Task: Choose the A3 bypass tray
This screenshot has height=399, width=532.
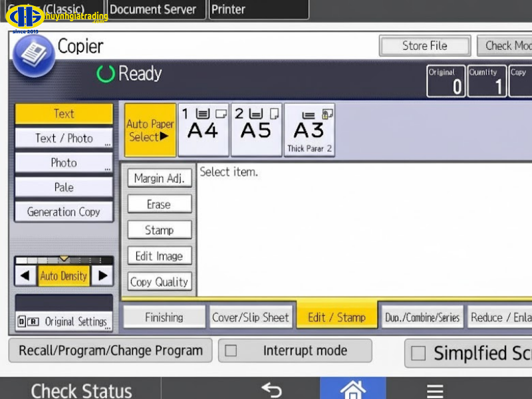Action: point(309,130)
